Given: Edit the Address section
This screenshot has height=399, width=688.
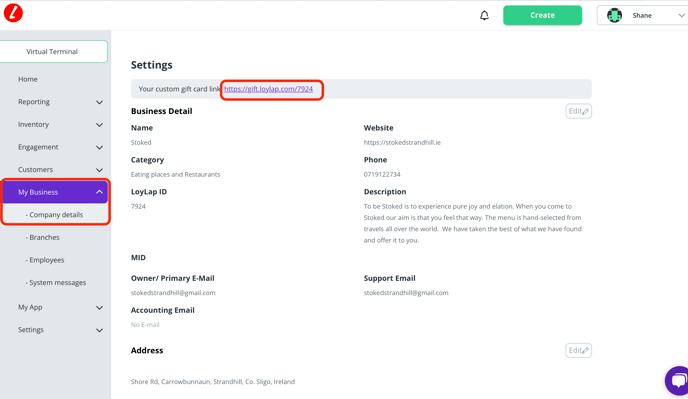Looking at the screenshot, I should coord(578,350).
